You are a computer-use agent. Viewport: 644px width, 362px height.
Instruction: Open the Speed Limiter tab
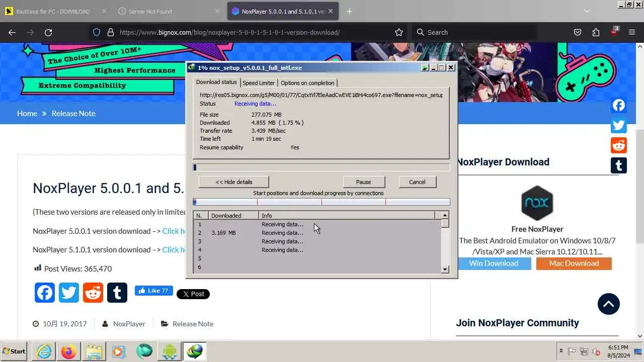(259, 83)
